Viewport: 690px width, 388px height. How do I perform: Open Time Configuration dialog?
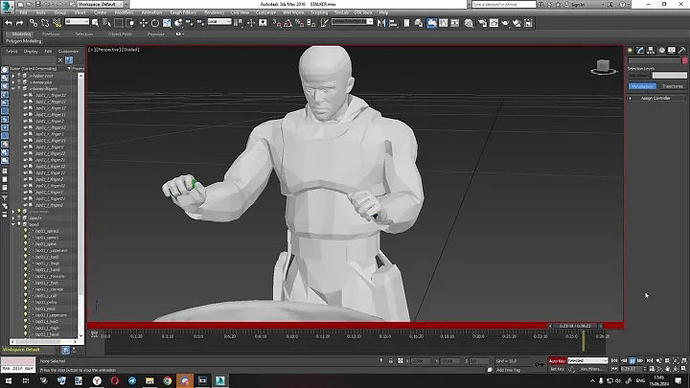652,369
